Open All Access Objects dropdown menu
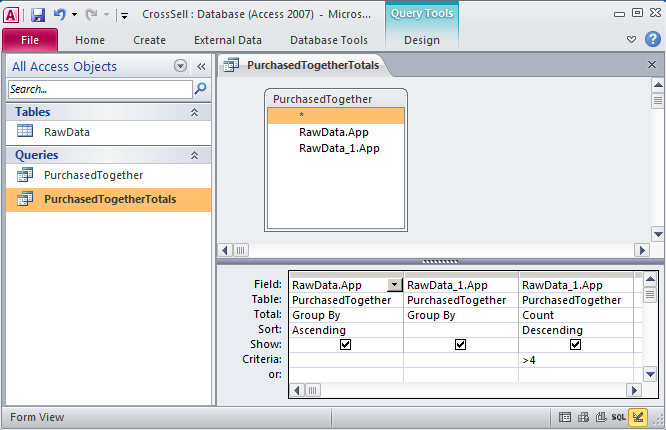 [x=180, y=66]
